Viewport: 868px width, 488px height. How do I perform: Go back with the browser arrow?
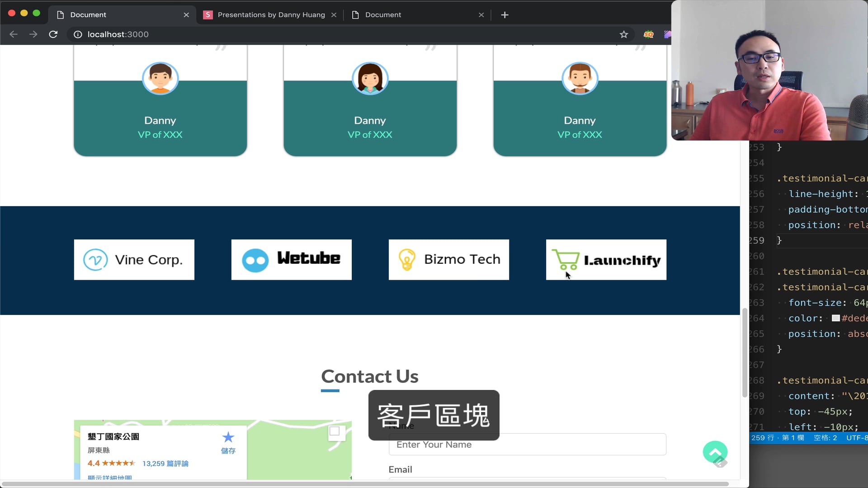(14, 34)
